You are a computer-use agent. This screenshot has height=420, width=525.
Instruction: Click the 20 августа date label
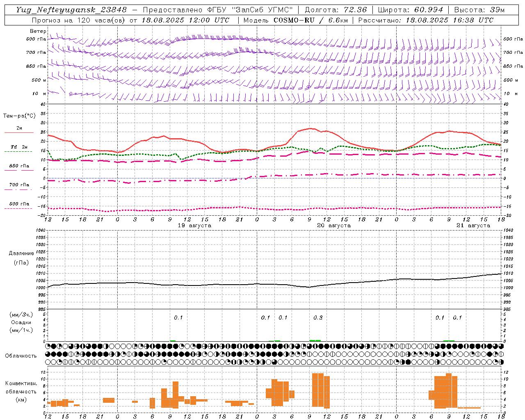(334, 226)
